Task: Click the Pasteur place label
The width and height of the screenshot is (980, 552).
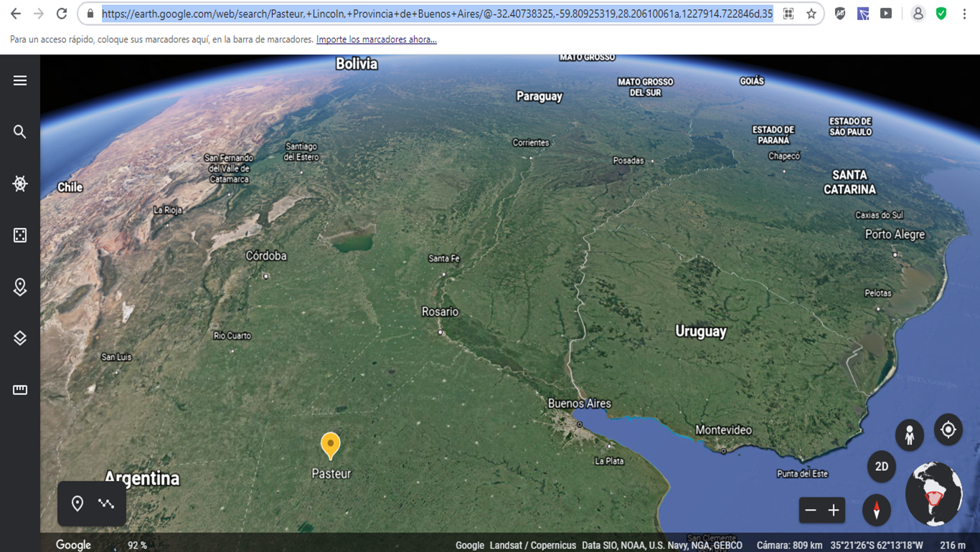Action: 331,474
